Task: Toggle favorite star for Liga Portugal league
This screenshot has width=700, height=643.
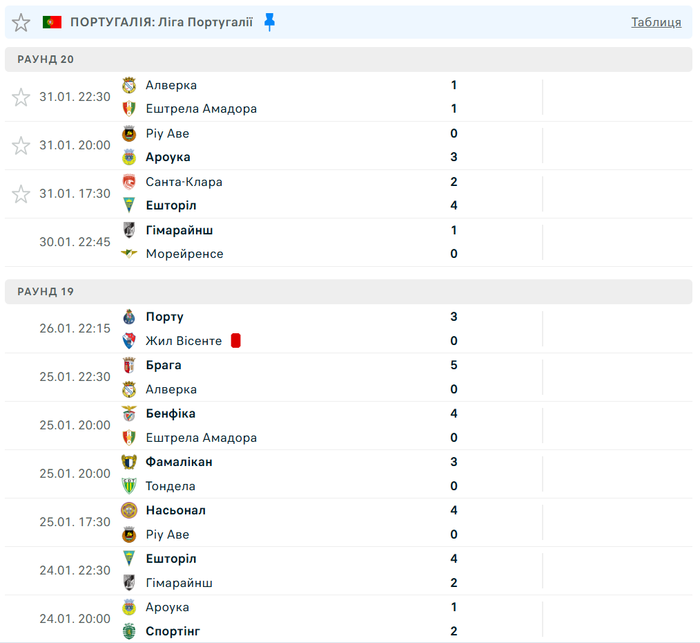Action: click(x=21, y=22)
